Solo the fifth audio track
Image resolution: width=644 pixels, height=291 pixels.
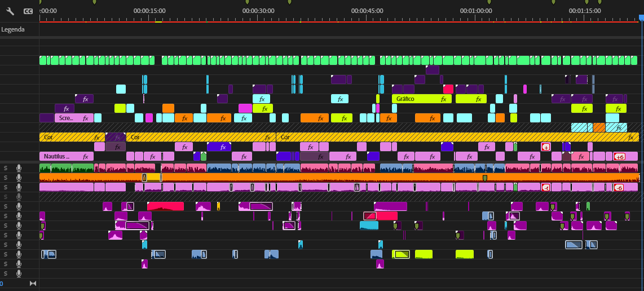6,206
